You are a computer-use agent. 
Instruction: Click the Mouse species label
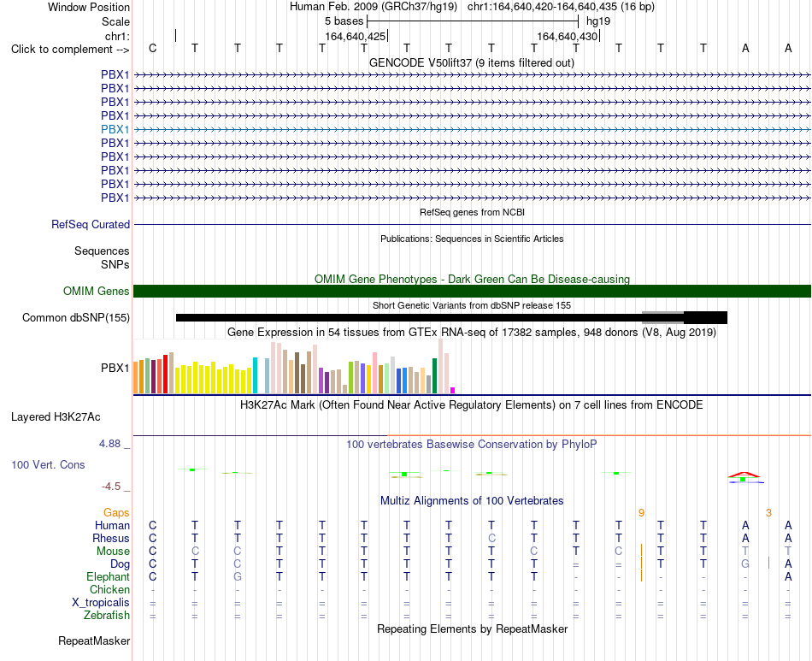point(113,552)
